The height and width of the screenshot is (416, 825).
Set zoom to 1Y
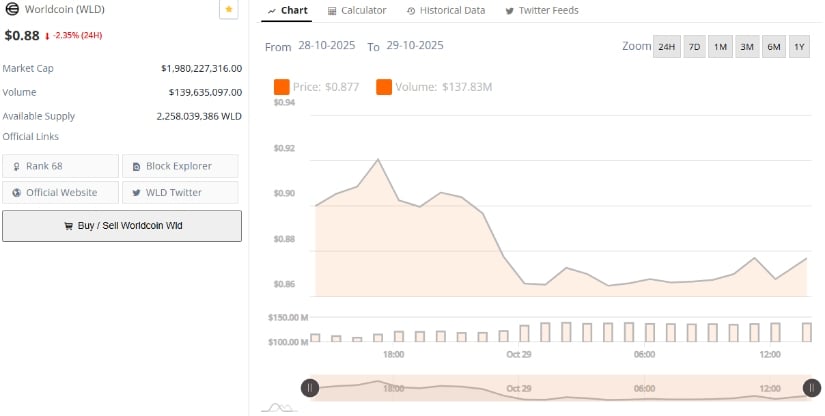[x=799, y=47]
